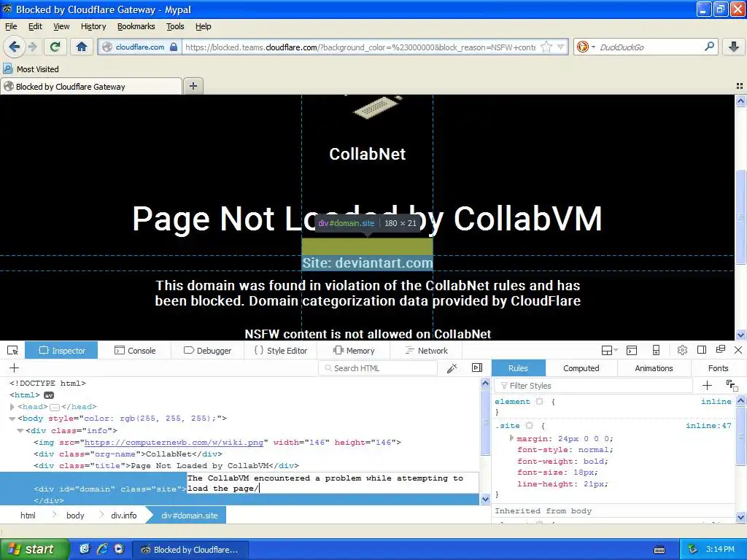Show devtools in a separate window
The height and width of the screenshot is (560, 747).
pos(720,350)
